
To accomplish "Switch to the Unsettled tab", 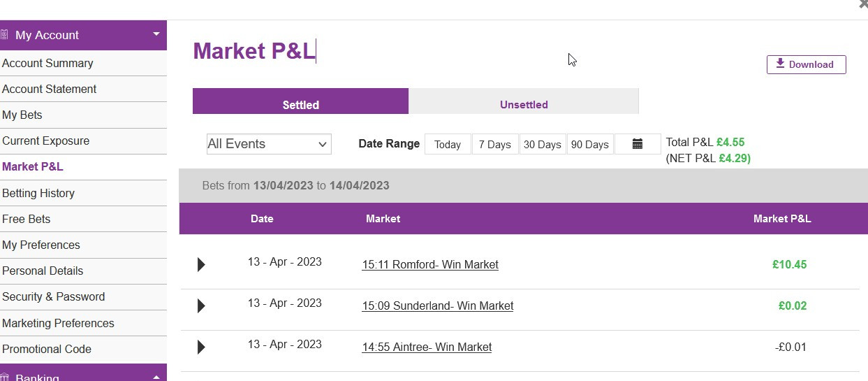I will click(524, 105).
